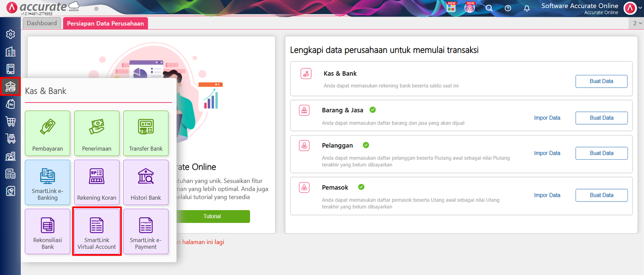The width and height of the screenshot is (644, 275).
Task: Click the Accurate Online logo
Action: coord(42,7)
